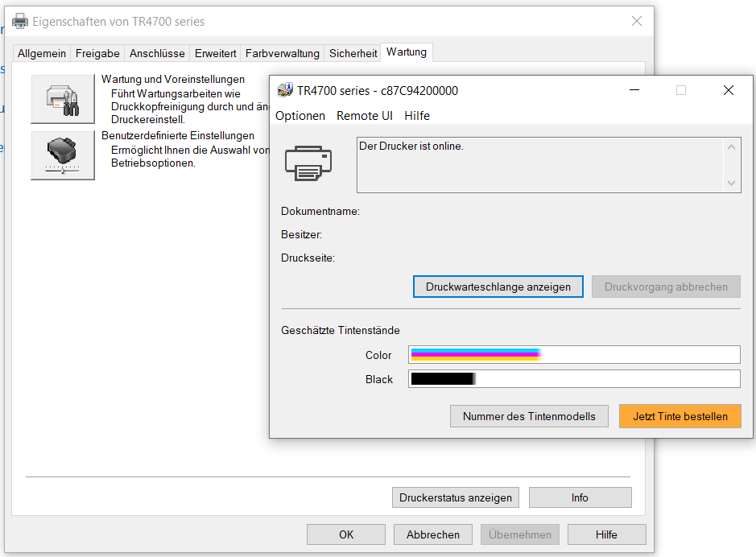Close the TR4700 series status window

[x=729, y=90]
